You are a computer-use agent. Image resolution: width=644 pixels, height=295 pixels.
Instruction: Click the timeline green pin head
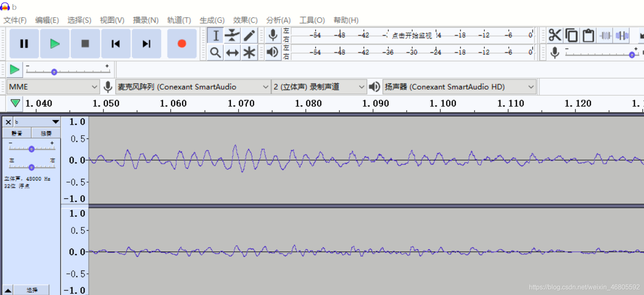coord(15,103)
